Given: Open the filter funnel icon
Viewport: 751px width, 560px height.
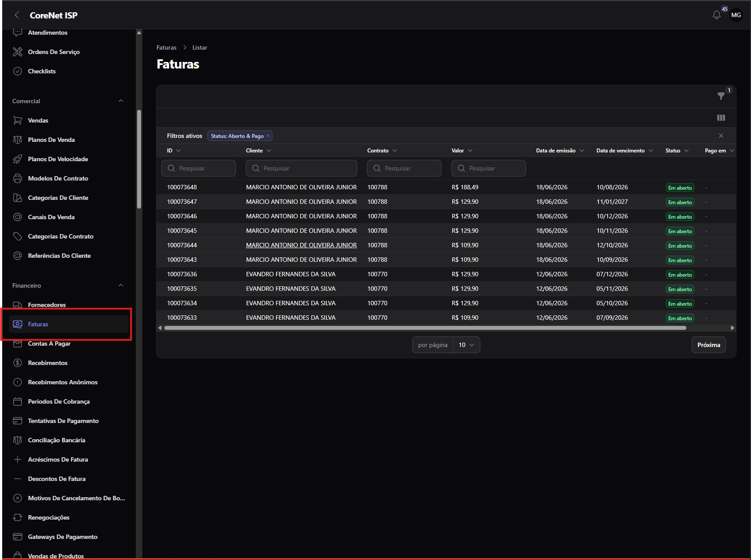Looking at the screenshot, I should pos(721,96).
